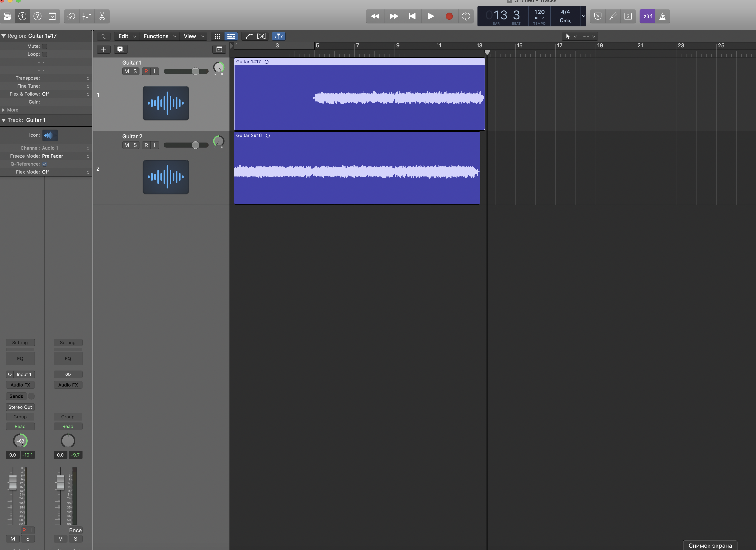Click the Stereo Out output button
756x550 pixels.
pyautogui.click(x=20, y=407)
